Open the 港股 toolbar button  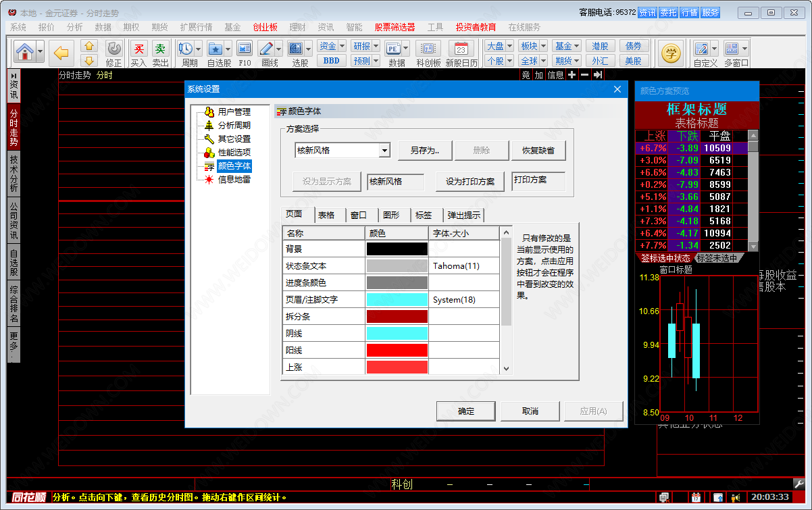pyautogui.click(x=600, y=46)
